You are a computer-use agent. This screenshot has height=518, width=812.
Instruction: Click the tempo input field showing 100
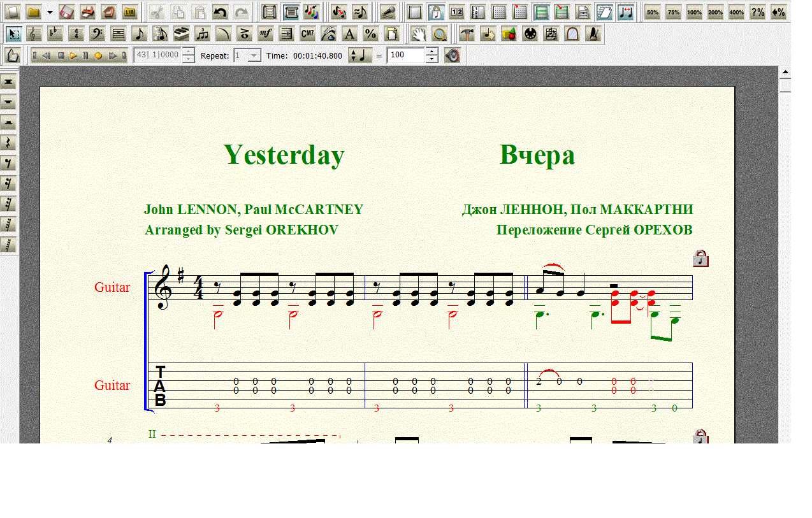(405, 55)
